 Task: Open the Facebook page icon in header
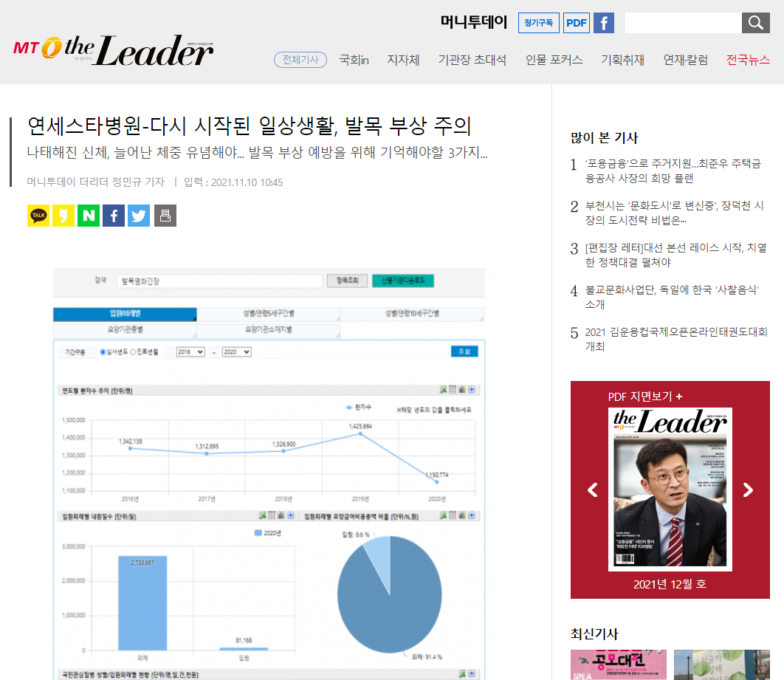pos(603,23)
